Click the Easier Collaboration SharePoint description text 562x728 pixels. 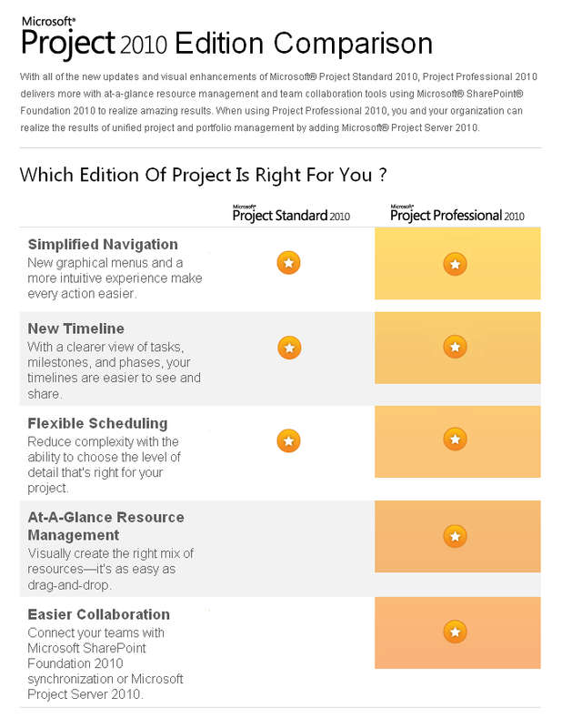point(105,663)
